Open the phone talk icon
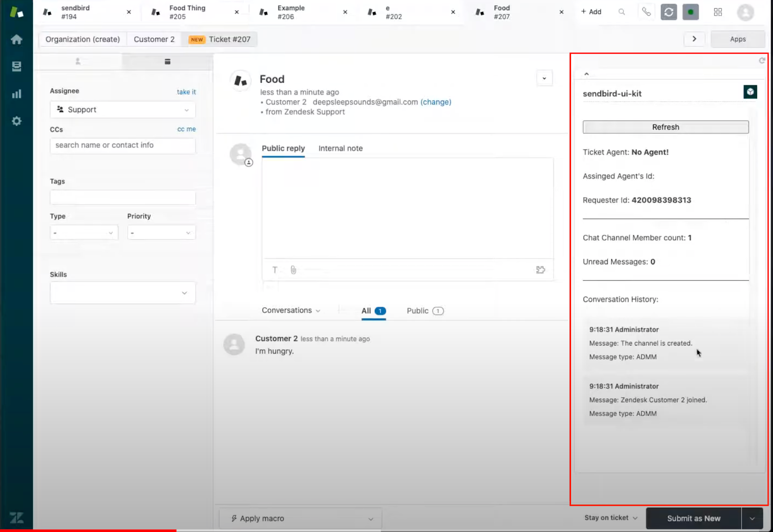Image resolution: width=773 pixels, height=532 pixels. [646, 12]
